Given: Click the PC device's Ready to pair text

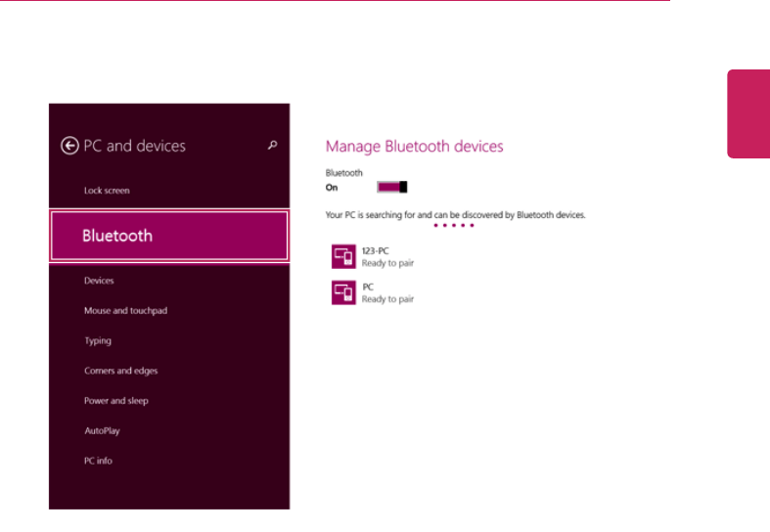Looking at the screenshot, I should 387,299.
